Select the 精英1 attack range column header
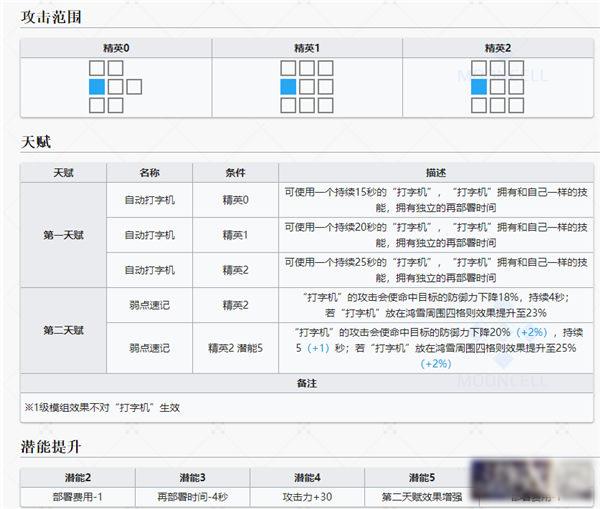 [x=307, y=48]
